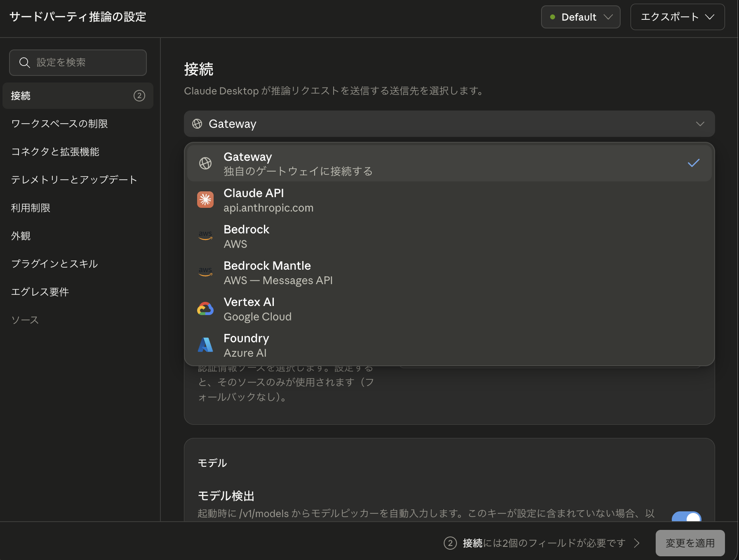Click the モデル section heading
Viewport: 739px width, 560px height.
(212, 463)
